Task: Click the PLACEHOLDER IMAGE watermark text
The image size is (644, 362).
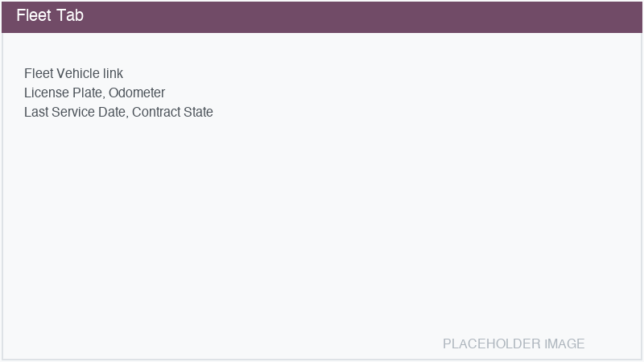Action: pyautogui.click(x=514, y=344)
